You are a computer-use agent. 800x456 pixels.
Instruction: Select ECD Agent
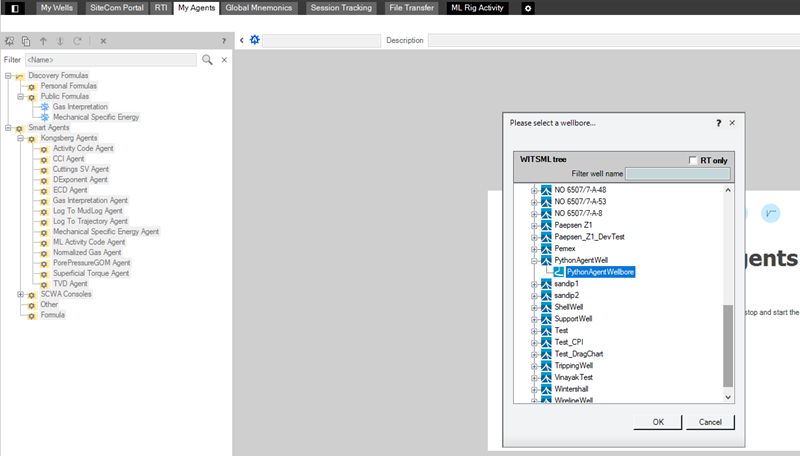[x=70, y=190]
